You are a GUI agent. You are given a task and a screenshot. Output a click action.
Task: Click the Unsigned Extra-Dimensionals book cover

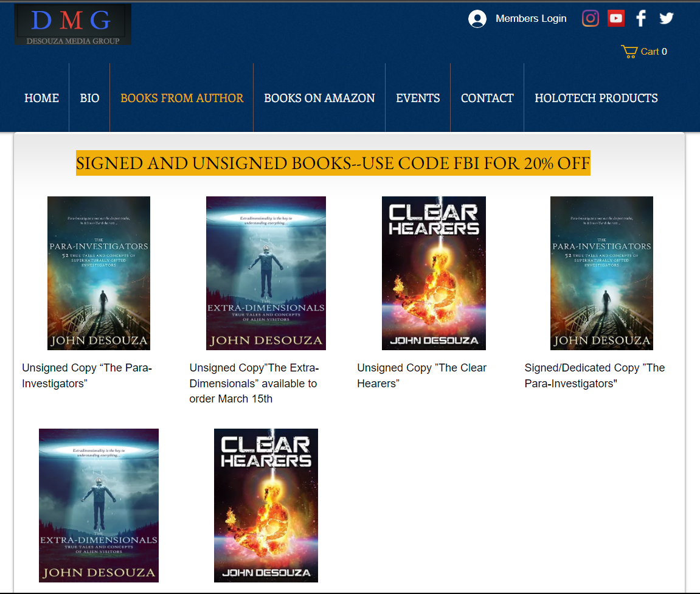(266, 273)
